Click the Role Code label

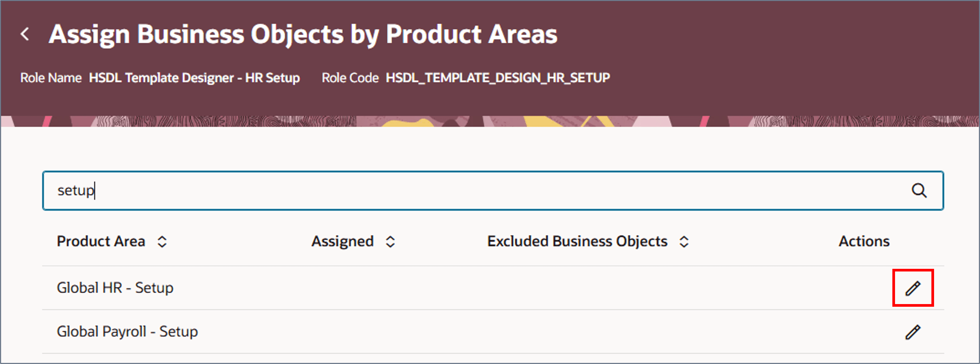coord(350,77)
